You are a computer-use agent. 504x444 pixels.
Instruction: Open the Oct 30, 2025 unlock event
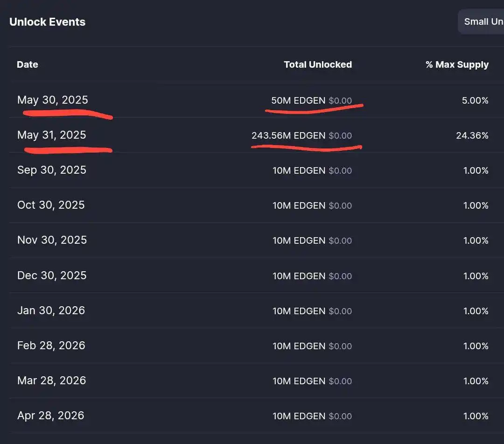51,205
